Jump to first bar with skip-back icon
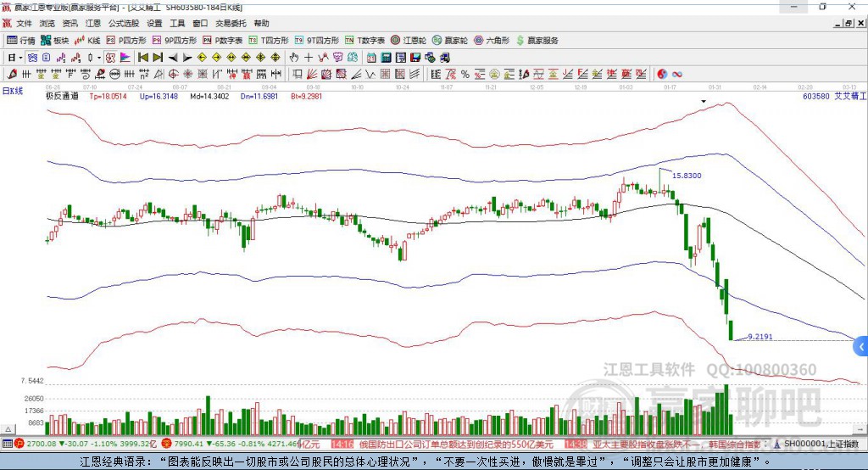Screen dimensions: 868x470 point(143,58)
